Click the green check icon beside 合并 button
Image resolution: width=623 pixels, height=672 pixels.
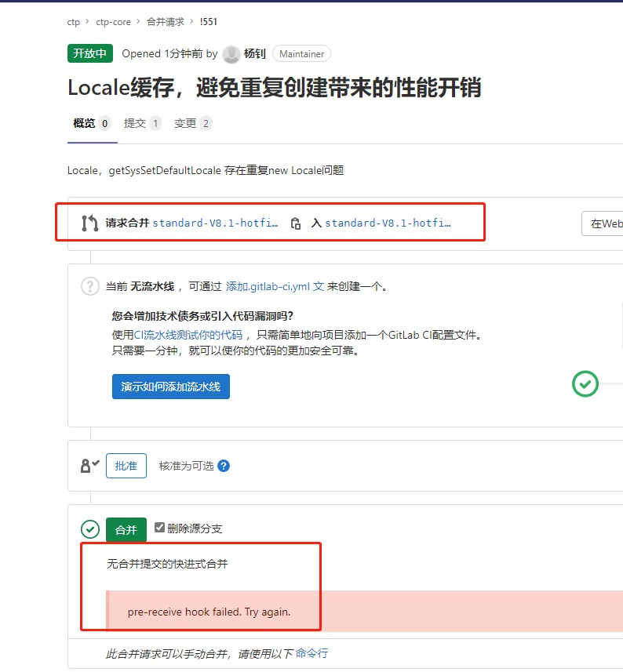click(90, 530)
